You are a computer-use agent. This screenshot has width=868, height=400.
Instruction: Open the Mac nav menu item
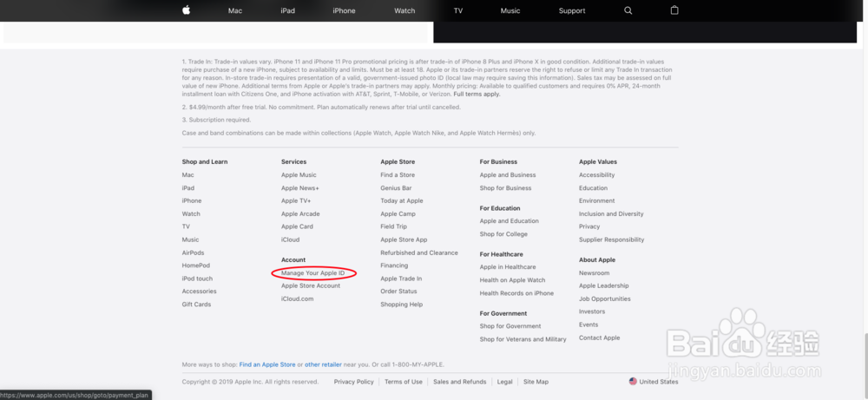tap(235, 11)
